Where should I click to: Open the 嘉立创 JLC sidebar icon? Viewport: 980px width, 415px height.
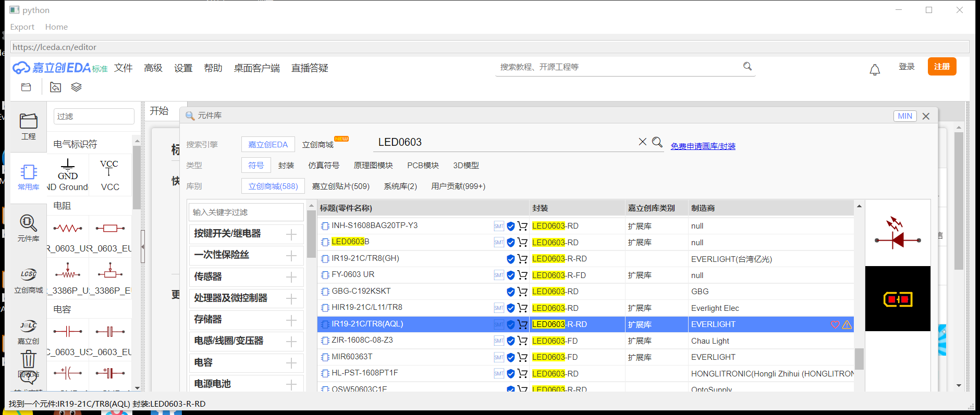point(28,332)
